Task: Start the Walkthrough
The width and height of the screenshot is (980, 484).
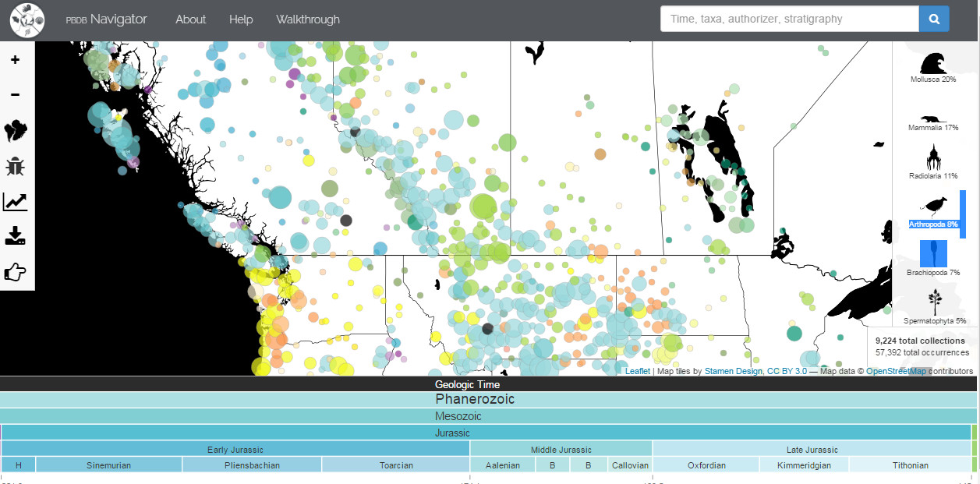Action: point(308,19)
